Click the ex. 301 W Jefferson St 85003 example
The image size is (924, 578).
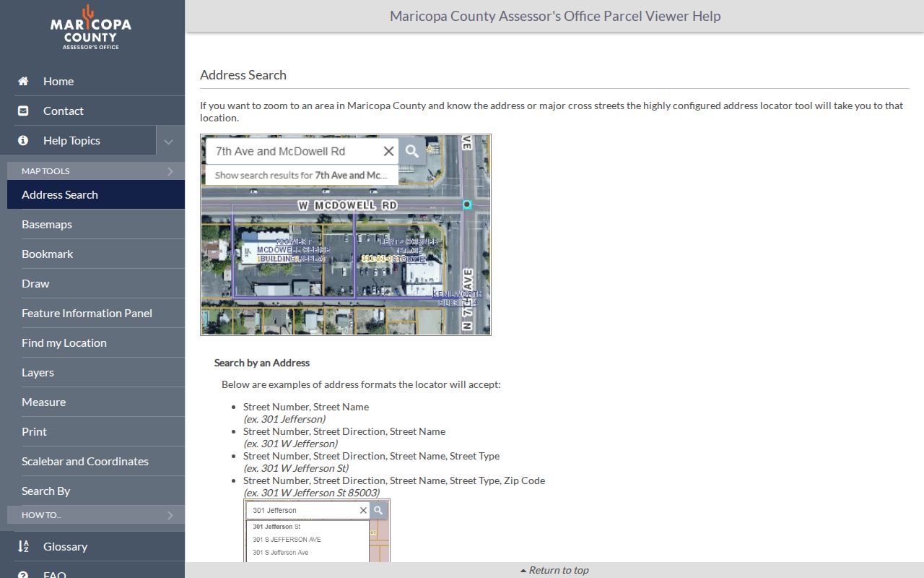(311, 493)
